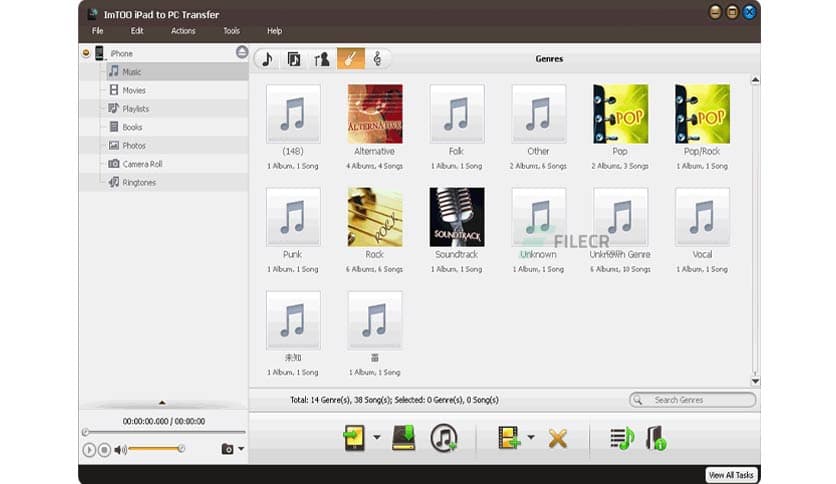The image size is (836, 484).
Task: Select the Other genre thumbnail
Action: click(x=538, y=114)
